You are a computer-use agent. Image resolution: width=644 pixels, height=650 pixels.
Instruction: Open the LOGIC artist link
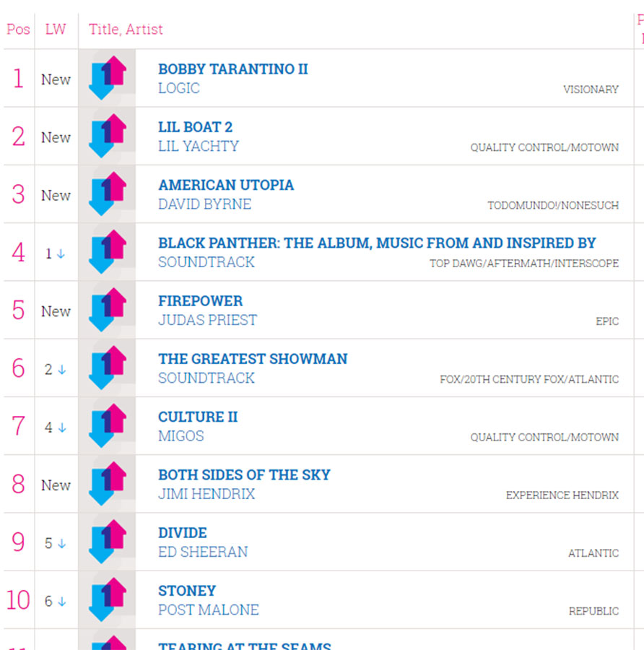178,88
